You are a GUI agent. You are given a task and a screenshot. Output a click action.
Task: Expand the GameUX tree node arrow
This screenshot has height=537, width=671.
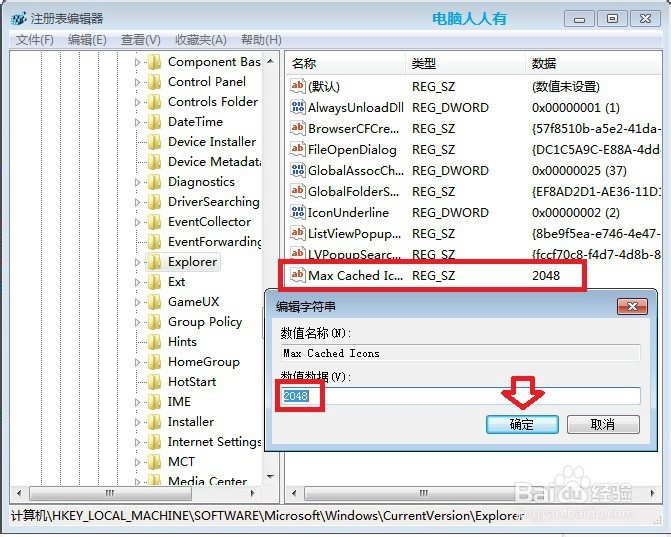[x=137, y=303]
